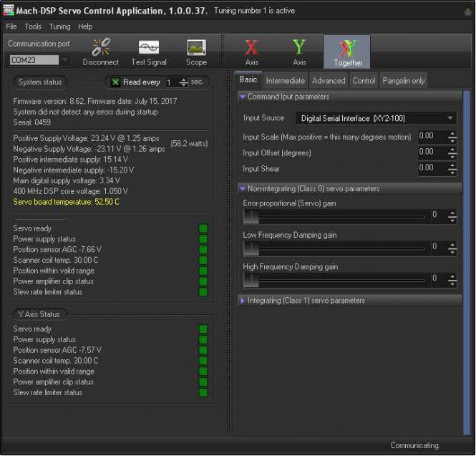The height and width of the screenshot is (456, 476).
Task: Click the Y Axis Status group label
Action: (39, 314)
